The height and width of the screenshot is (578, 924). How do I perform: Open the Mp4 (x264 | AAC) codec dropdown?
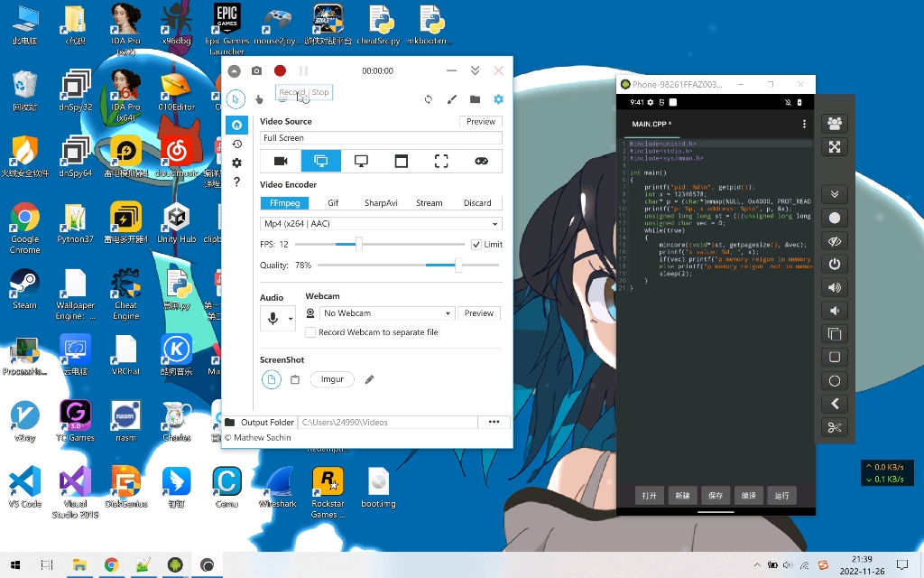coord(381,224)
